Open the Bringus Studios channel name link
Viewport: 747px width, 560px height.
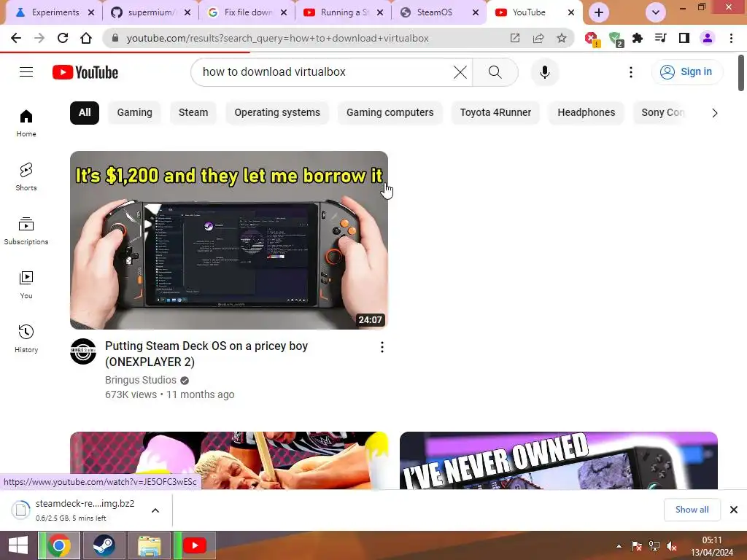point(141,380)
